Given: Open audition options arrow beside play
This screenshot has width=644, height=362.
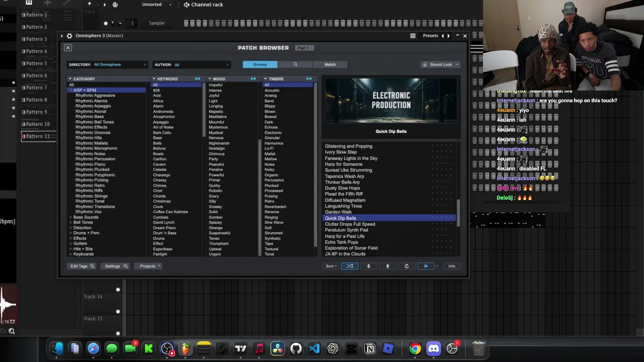Looking at the screenshot, I should [x=437, y=266].
